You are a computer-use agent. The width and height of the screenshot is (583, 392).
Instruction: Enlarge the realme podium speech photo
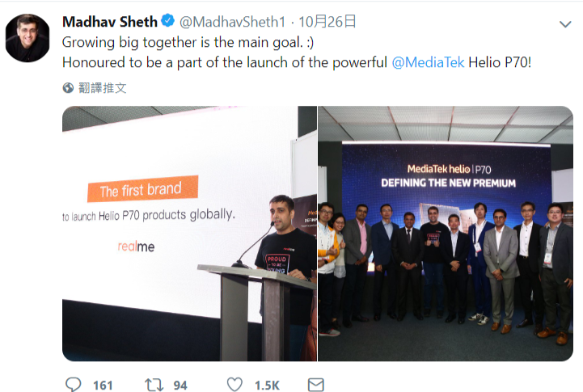point(189,234)
